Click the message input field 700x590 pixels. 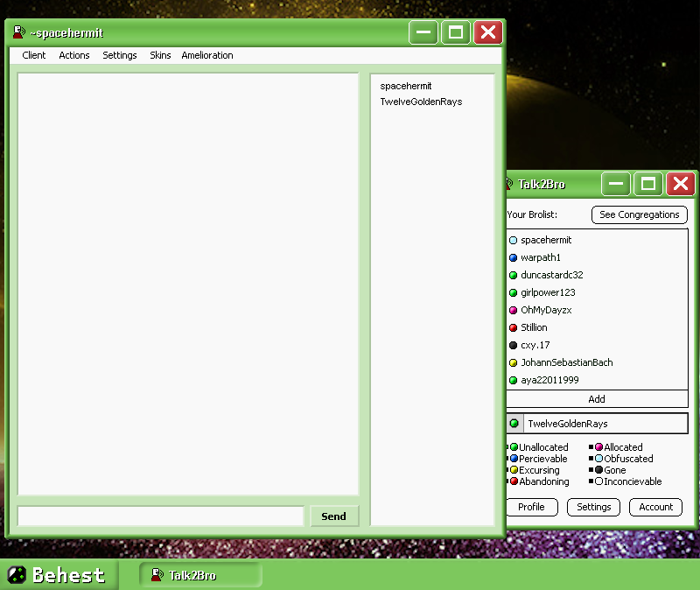(x=161, y=516)
